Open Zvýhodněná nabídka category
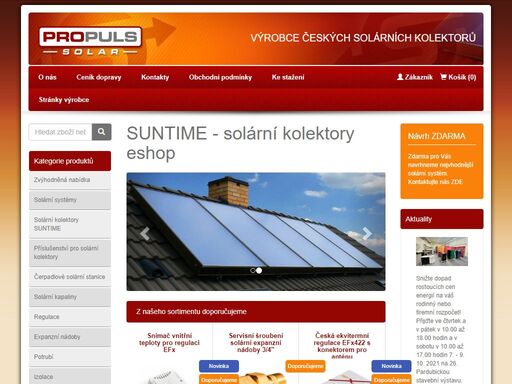Screen dimensions: 512x384 pyautogui.click(x=70, y=180)
